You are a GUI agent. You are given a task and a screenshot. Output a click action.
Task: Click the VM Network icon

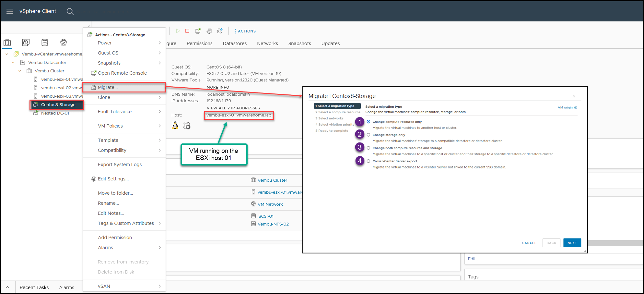tap(253, 204)
